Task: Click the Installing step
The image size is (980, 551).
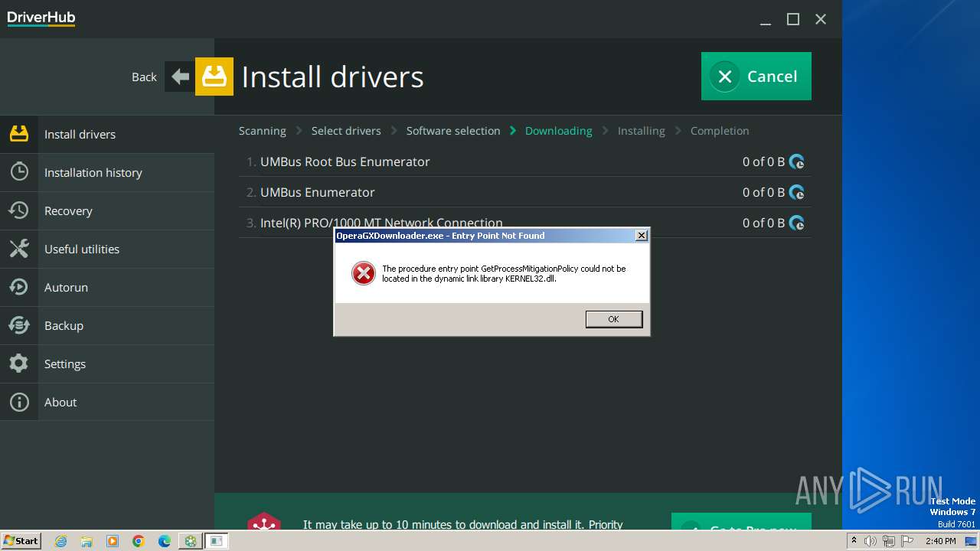Action: pyautogui.click(x=642, y=131)
